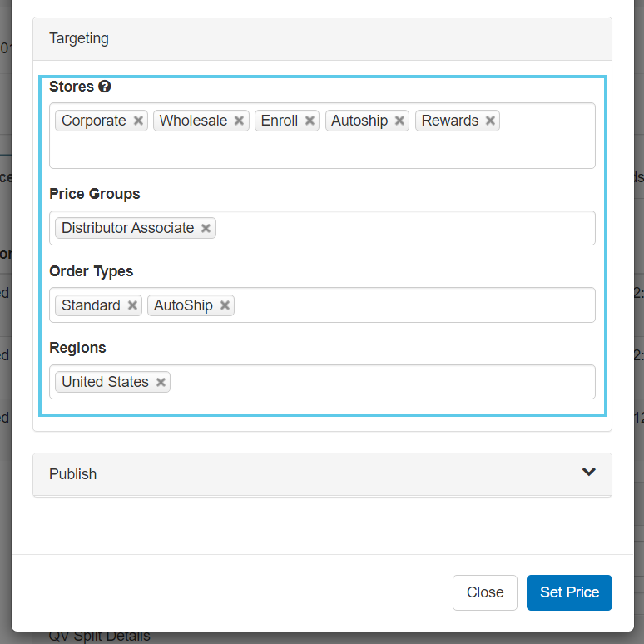The width and height of the screenshot is (644, 644).
Task: Click the Set Price button
Action: pyautogui.click(x=569, y=592)
